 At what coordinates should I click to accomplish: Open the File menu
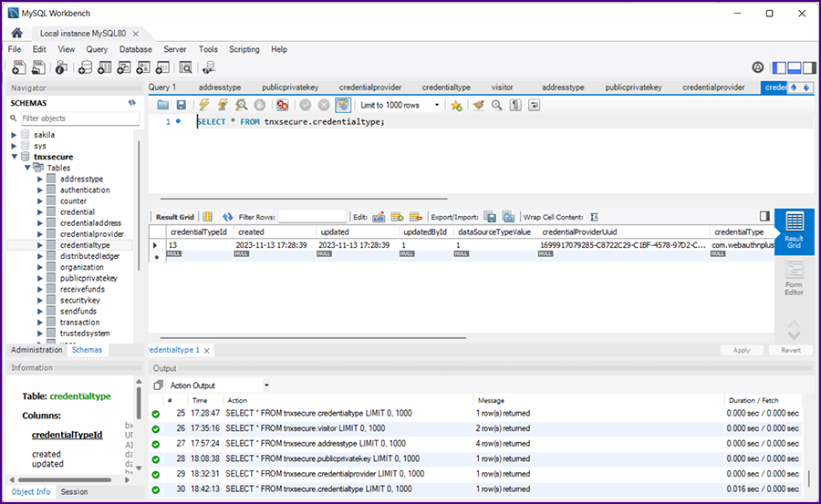[15, 49]
